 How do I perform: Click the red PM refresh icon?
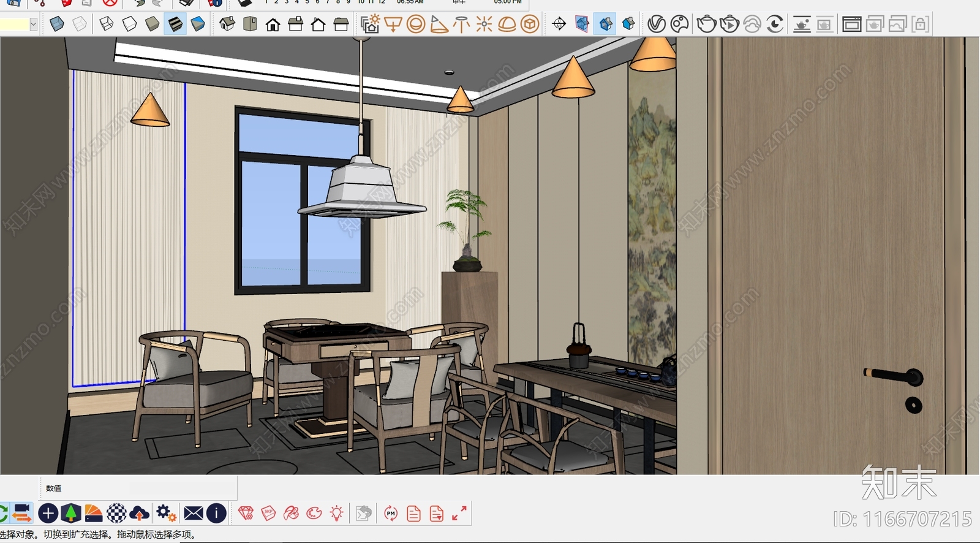[391, 513]
